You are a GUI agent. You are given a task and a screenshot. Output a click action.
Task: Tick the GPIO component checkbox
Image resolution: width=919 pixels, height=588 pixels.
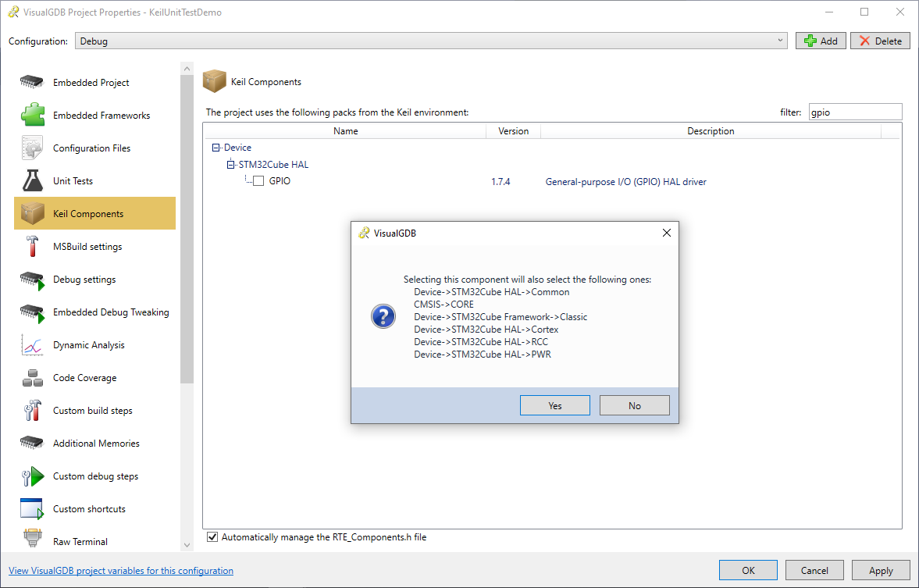[x=258, y=181]
